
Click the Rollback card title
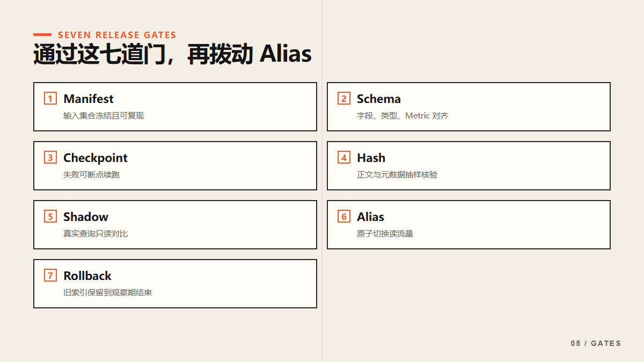click(x=87, y=276)
